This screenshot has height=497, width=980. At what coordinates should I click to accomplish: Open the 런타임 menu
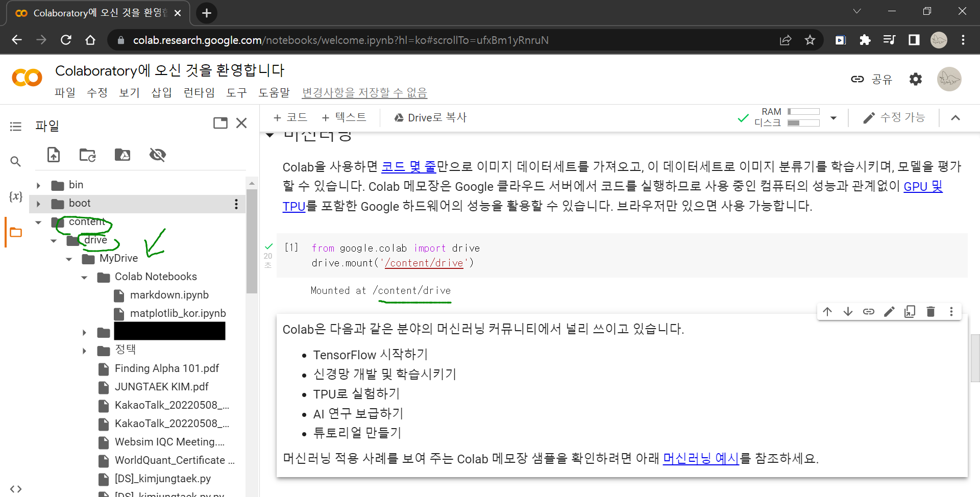199,92
